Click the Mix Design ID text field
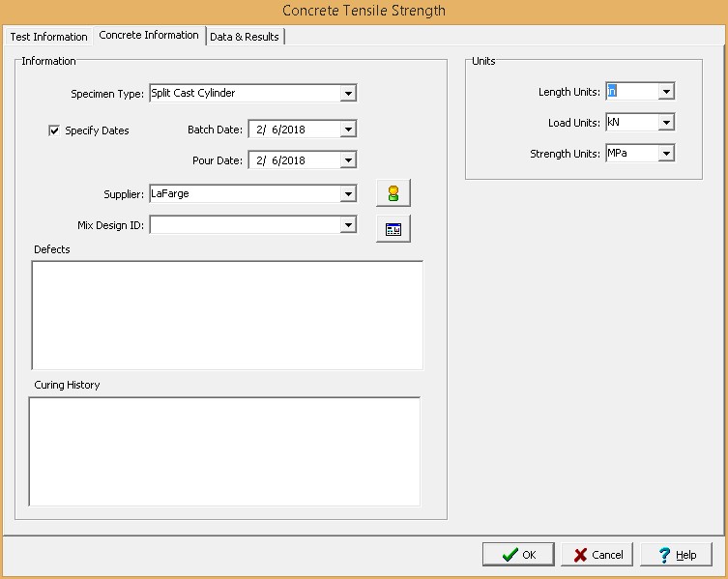Viewport: 728px width, 579px height. (244, 225)
